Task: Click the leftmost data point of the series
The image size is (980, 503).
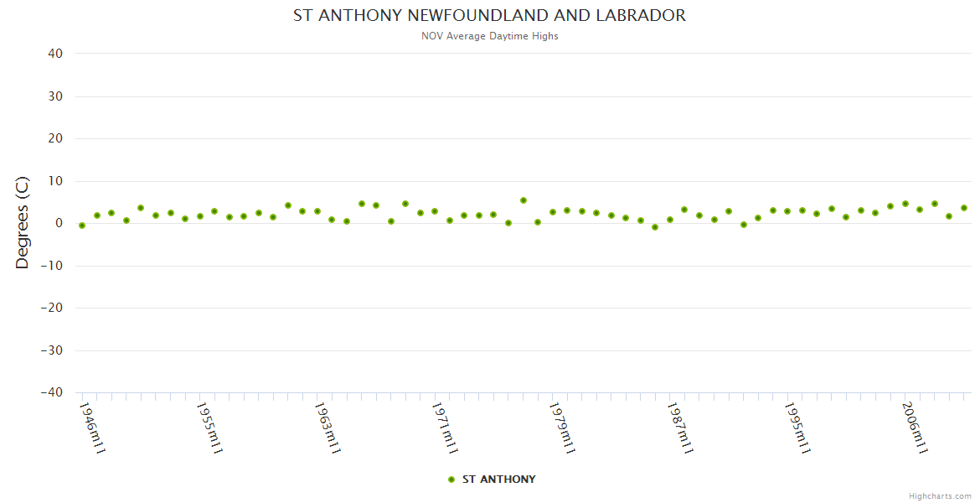Action: (82, 226)
